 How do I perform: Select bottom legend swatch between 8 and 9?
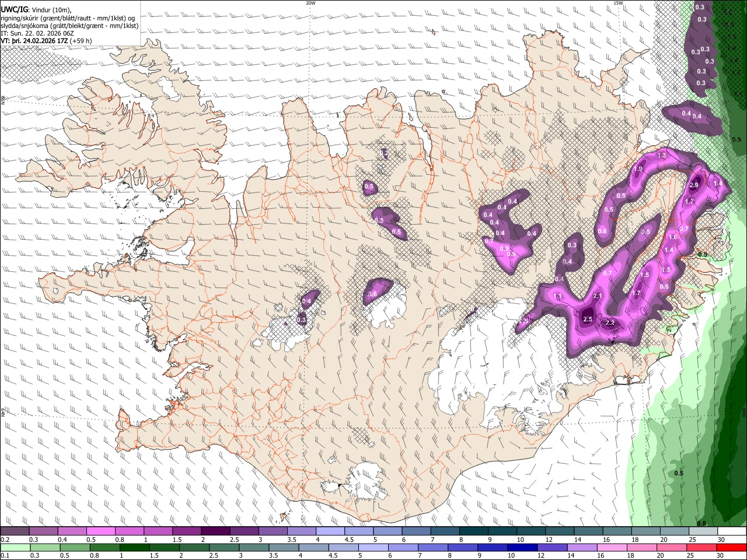pyautogui.click(x=463, y=548)
